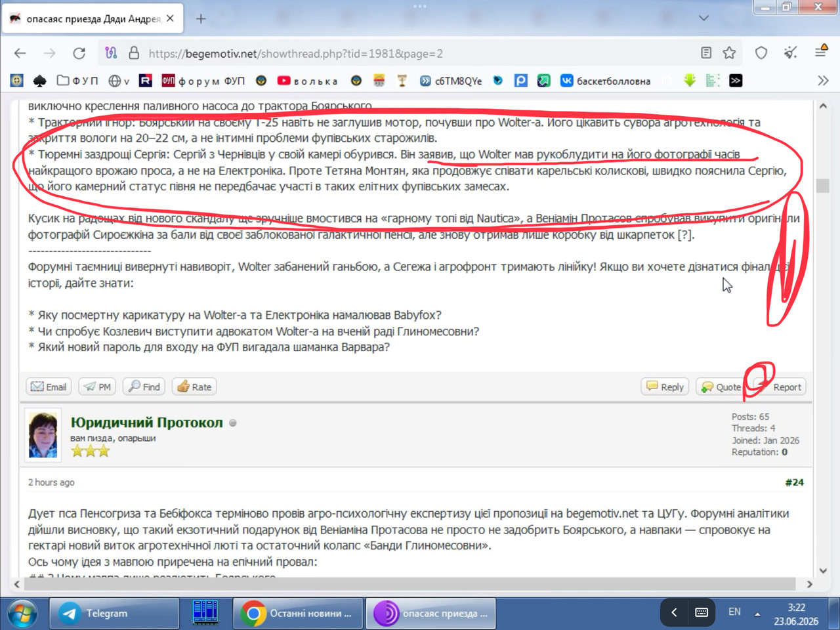840x630 pixels.
Task: Open the баскетболловна VK bookmark
Action: tap(605, 81)
